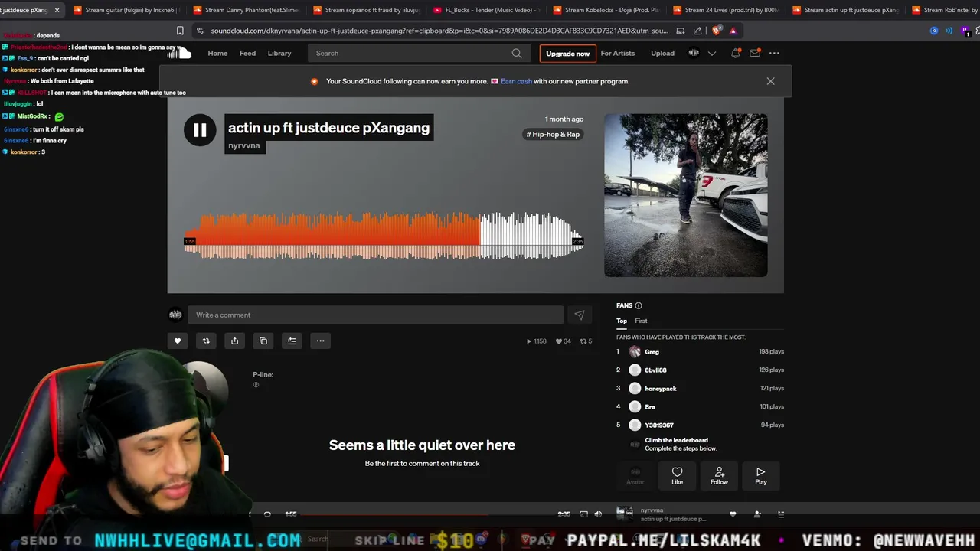Switch to the Stream Danny Phantom tab
The width and height of the screenshot is (980, 551).
(x=245, y=10)
